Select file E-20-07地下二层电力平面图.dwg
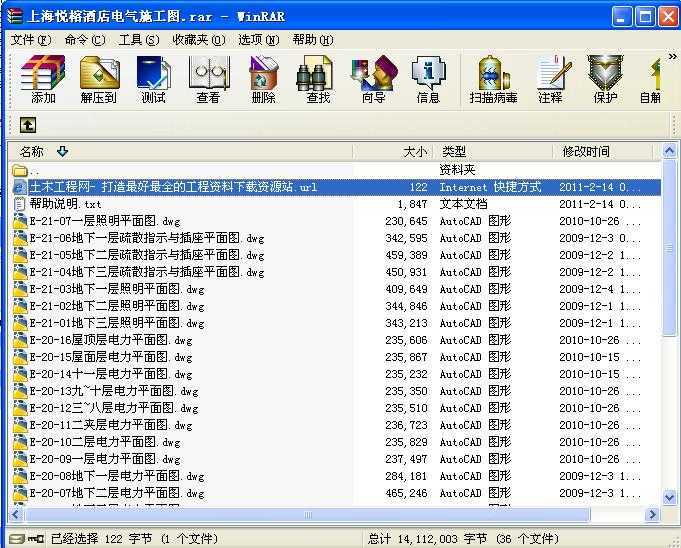681x548 pixels. tap(117, 493)
